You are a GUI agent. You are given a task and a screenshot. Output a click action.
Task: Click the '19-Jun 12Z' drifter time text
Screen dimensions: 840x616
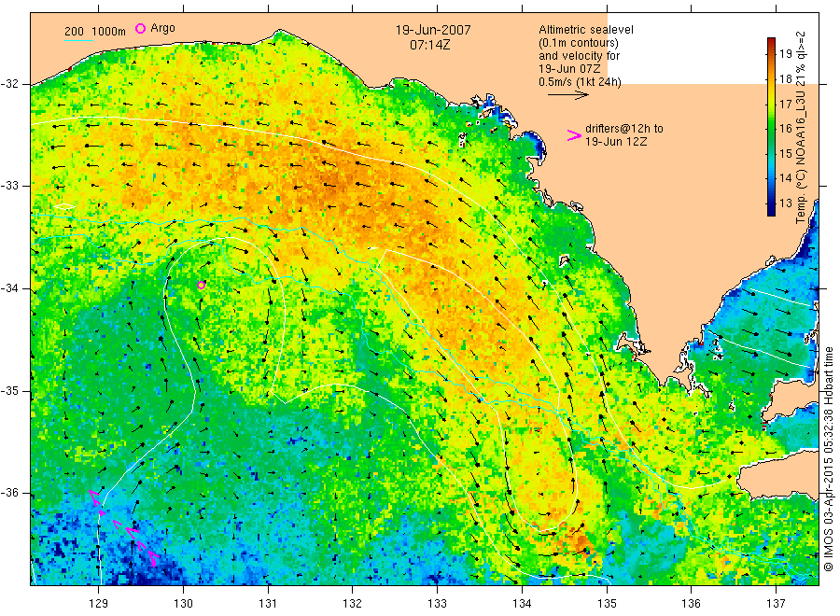pos(616,142)
